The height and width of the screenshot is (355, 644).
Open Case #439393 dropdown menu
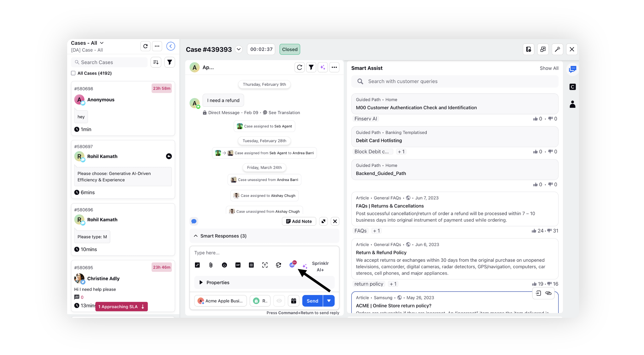click(x=240, y=49)
